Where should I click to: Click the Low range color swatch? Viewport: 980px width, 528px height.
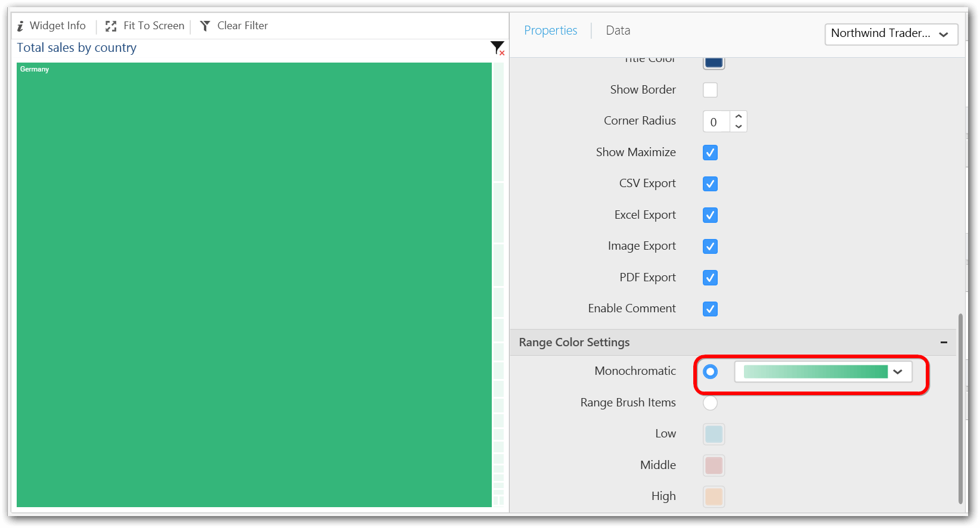(714, 434)
